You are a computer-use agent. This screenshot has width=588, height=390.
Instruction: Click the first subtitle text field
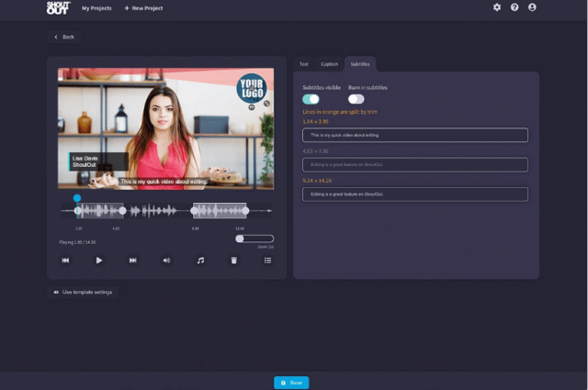(414, 135)
